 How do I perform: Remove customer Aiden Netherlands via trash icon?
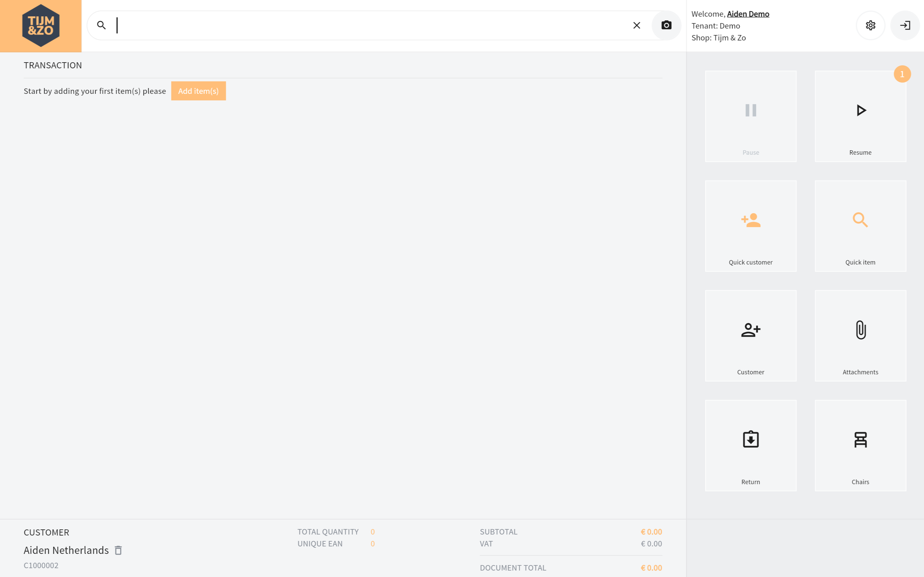pos(118,550)
